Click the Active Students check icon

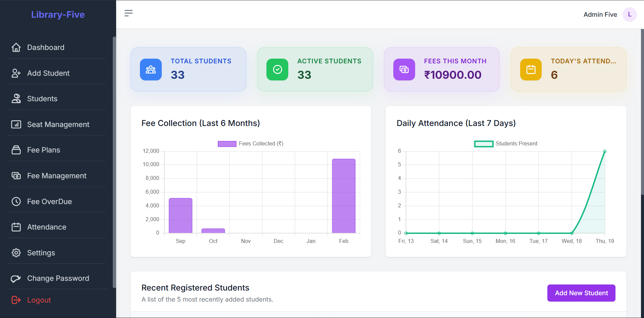pyautogui.click(x=277, y=69)
